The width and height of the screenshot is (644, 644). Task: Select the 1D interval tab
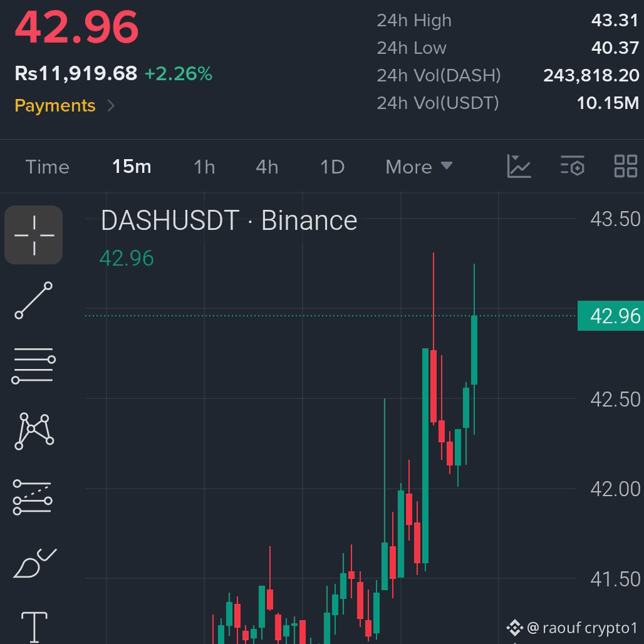[x=332, y=167]
